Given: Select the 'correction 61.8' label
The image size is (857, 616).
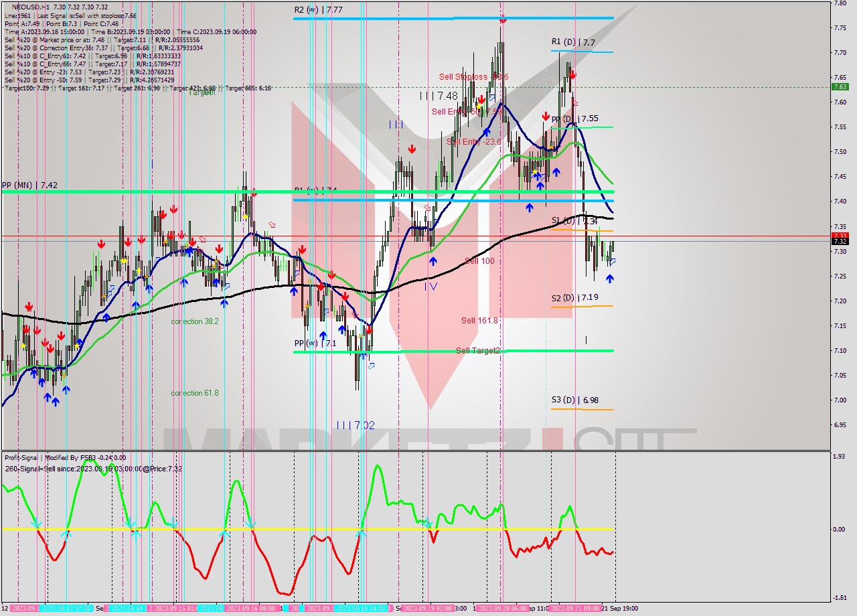Looking at the screenshot, I should (195, 393).
